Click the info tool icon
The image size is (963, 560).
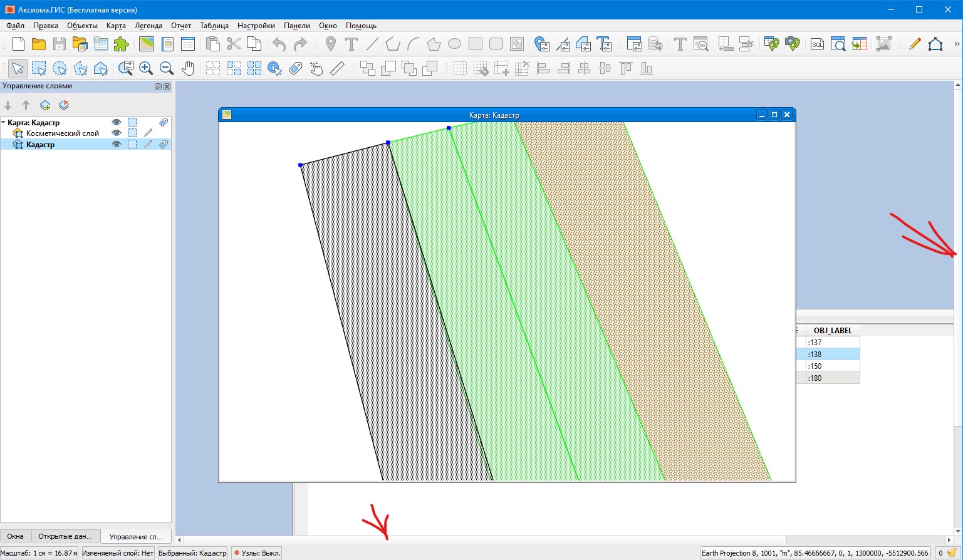point(274,68)
